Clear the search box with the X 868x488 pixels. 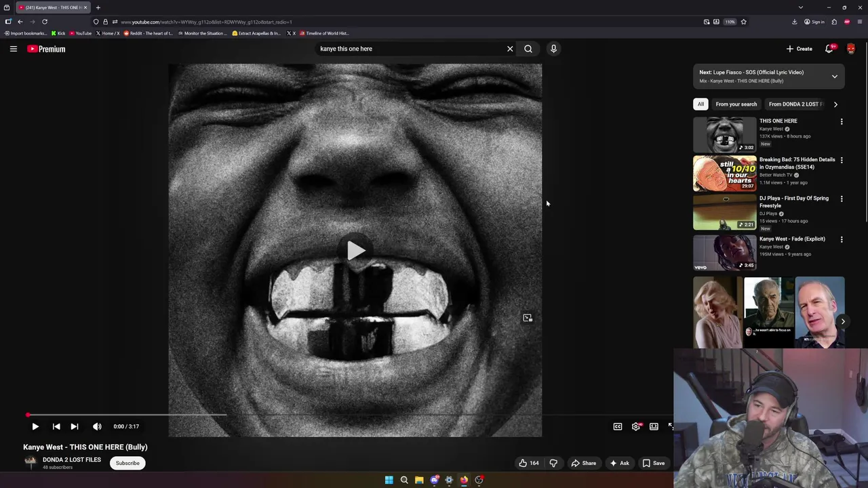(x=510, y=49)
